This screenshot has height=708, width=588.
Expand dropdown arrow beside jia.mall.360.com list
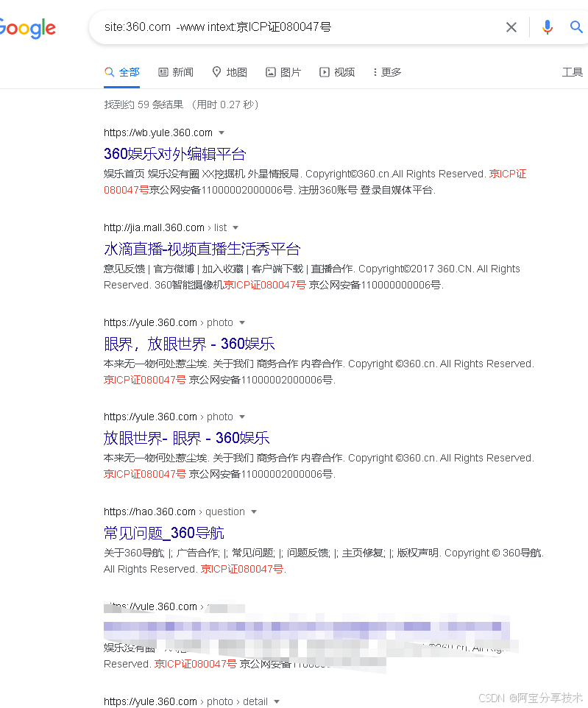(235, 227)
